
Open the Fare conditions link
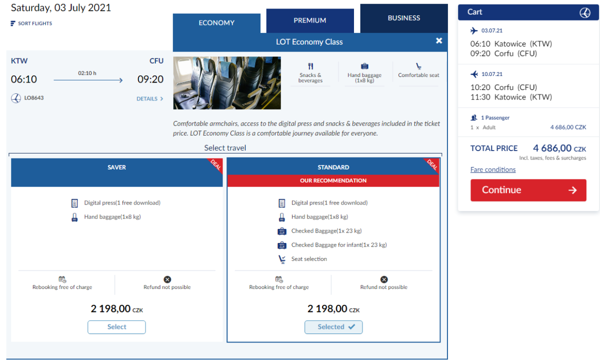pos(492,169)
